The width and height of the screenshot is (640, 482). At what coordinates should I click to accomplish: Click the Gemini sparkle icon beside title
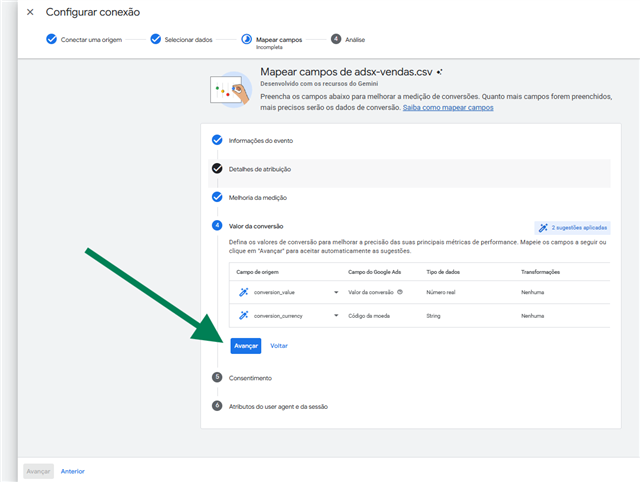point(439,72)
